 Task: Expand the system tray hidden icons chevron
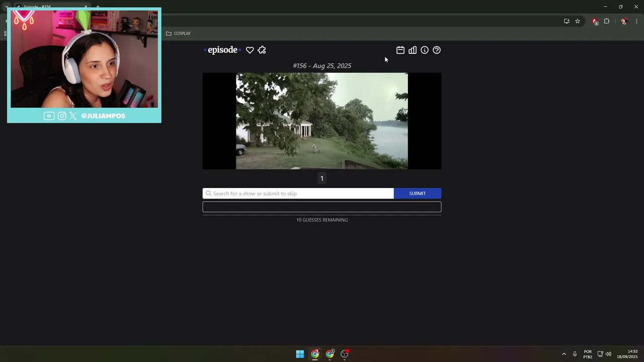(x=564, y=354)
